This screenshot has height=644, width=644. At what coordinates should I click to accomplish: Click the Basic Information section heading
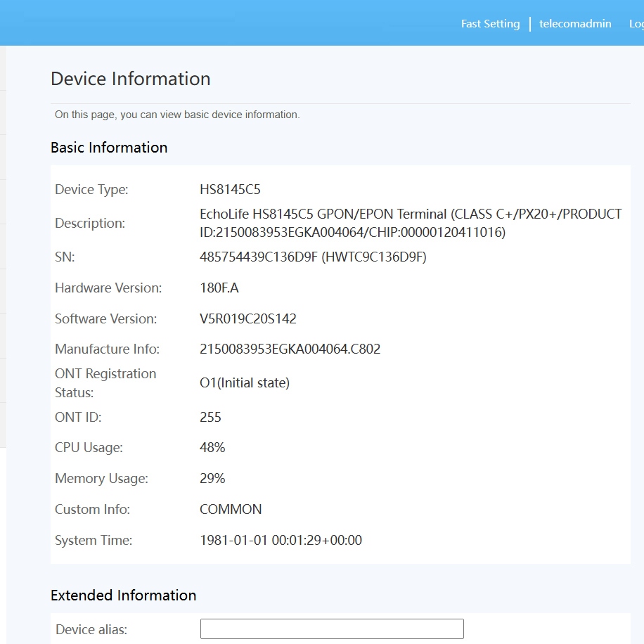point(109,148)
